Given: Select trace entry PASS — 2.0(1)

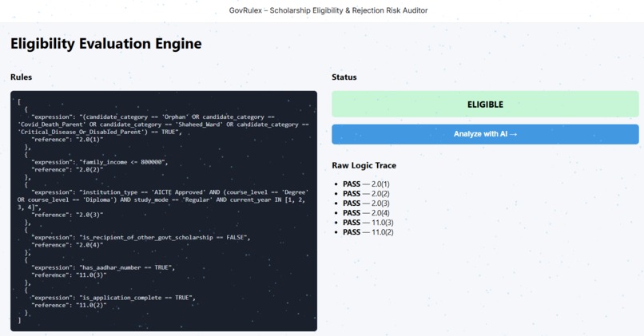Looking at the screenshot, I should [366, 184].
